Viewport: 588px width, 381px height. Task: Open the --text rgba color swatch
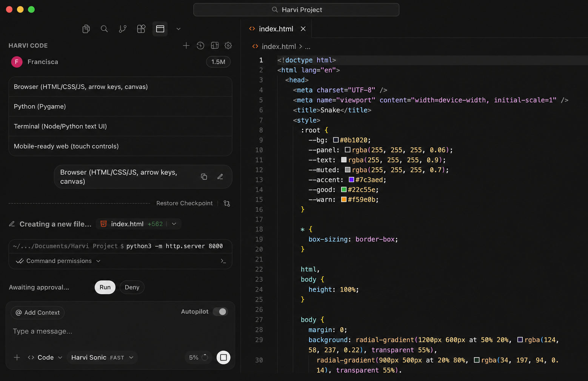344,160
